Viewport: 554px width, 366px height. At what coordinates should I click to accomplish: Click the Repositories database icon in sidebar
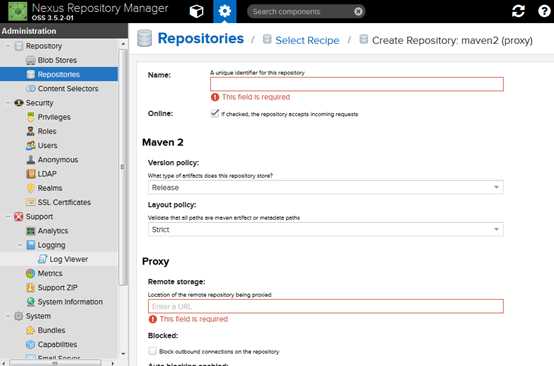pos(31,74)
